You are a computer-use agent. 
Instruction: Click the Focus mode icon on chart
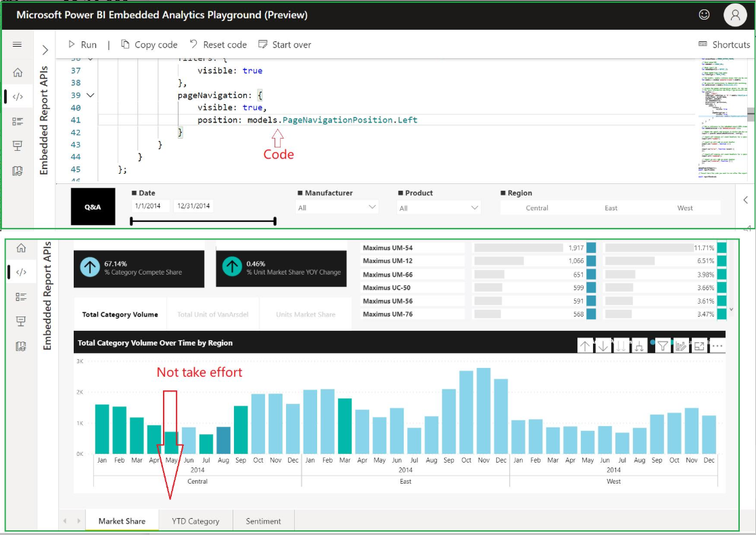click(x=699, y=346)
